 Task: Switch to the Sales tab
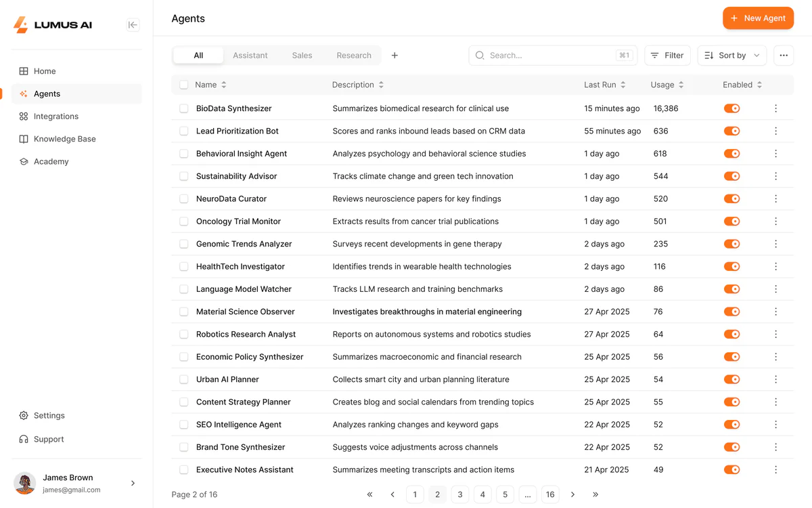click(x=302, y=56)
